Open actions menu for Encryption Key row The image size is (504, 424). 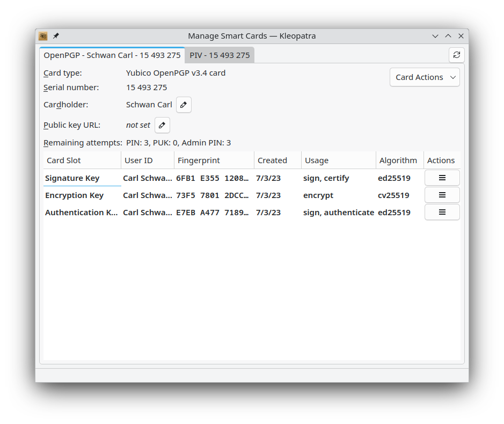(x=442, y=195)
